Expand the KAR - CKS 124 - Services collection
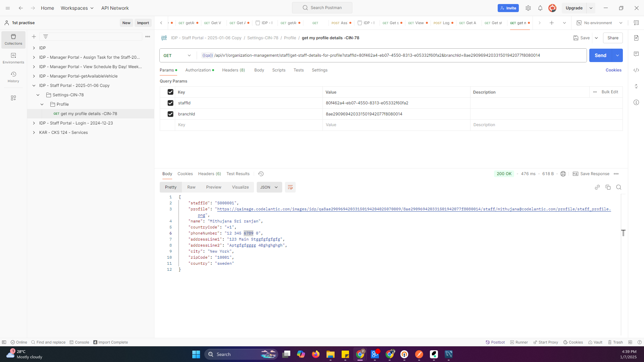 [x=34, y=133]
